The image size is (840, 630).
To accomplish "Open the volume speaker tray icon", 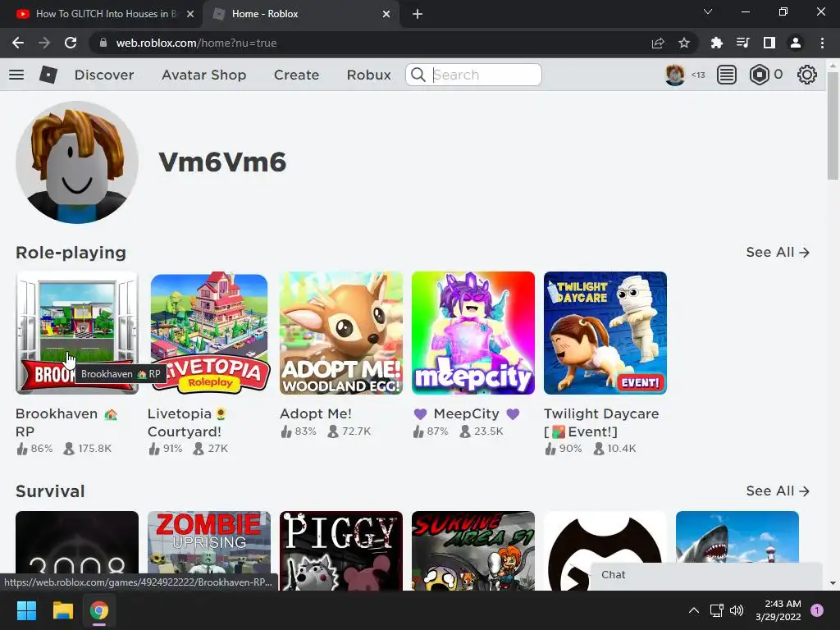I will pyautogui.click(x=737, y=610).
